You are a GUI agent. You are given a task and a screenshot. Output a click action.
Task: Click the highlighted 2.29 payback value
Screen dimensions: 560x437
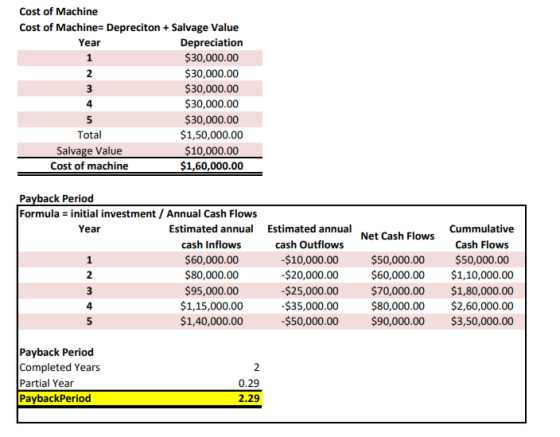tap(249, 398)
